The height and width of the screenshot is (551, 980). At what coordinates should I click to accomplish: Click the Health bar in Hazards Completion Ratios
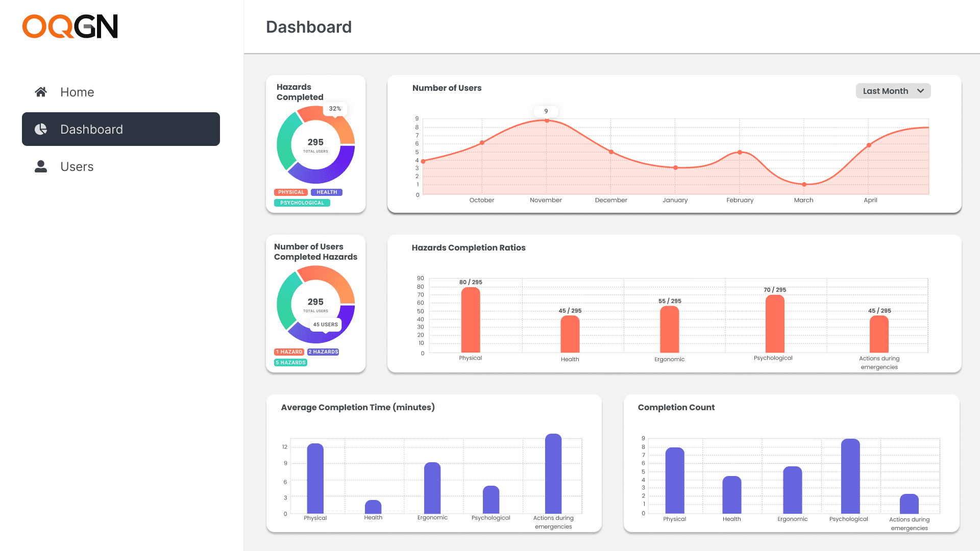click(570, 334)
